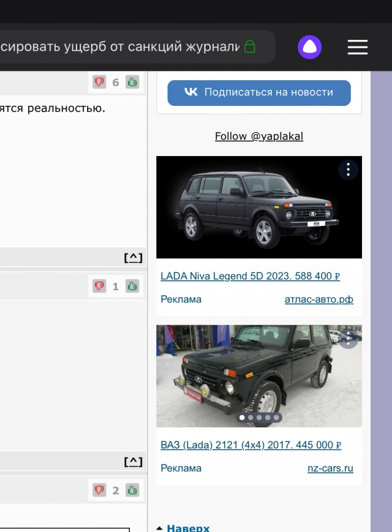Viewport: 392px width, 532px height.
Task: Open the dark green ВАЗ 2121 photo
Action: pyautogui.click(x=259, y=376)
